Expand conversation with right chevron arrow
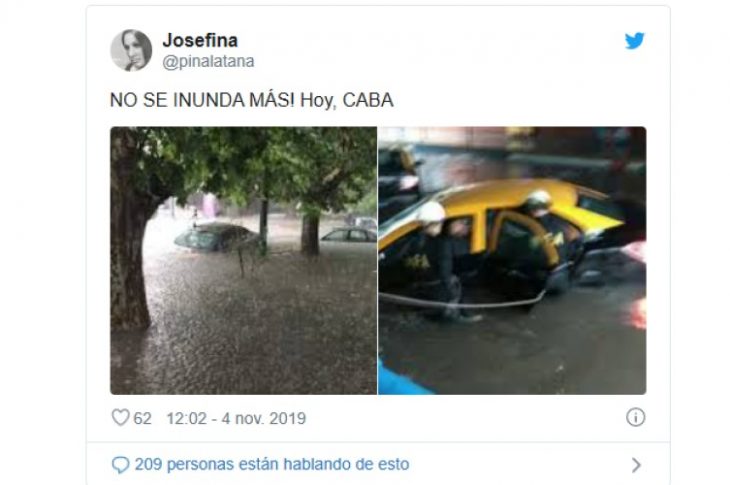Viewport: 730px width, 485px height. (636, 465)
